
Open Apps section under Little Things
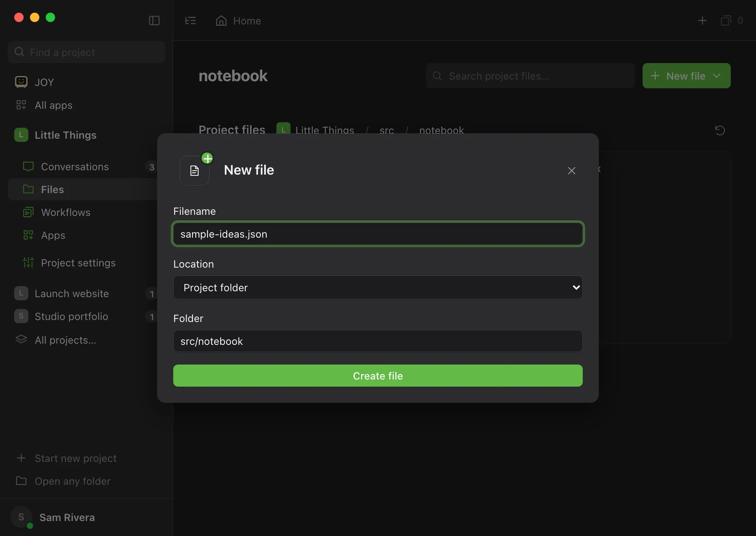pos(83,235)
